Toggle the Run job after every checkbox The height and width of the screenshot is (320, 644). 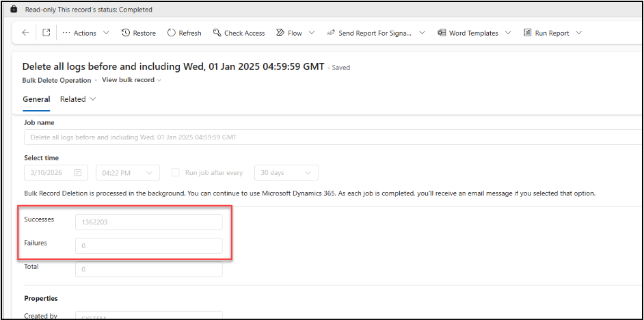[x=176, y=173]
